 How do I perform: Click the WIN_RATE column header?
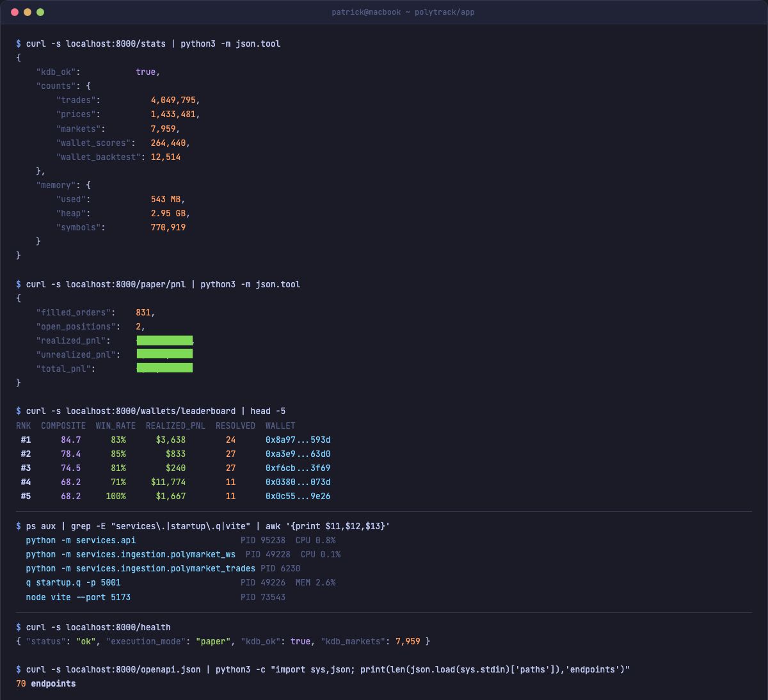coord(116,426)
